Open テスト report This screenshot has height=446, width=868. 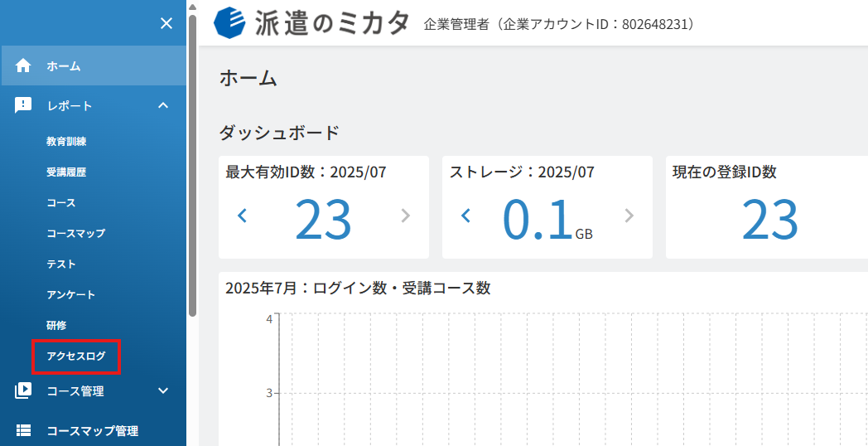[61, 264]
